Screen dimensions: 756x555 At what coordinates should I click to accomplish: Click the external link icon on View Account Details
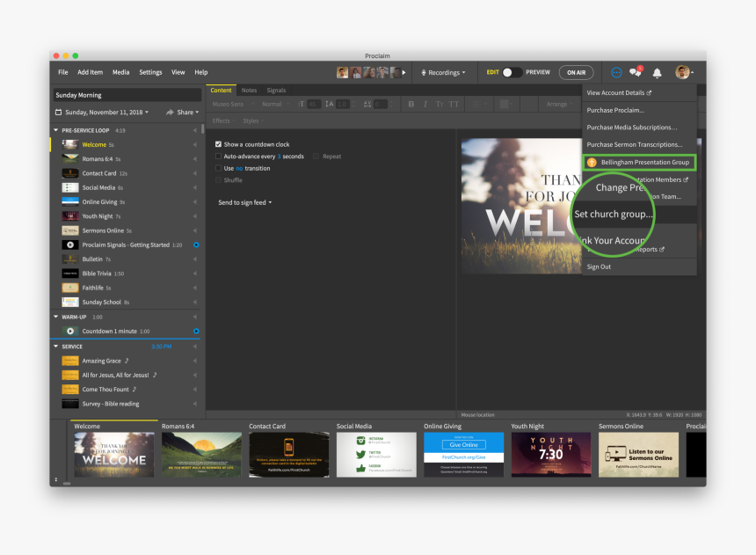coord(649,92)
